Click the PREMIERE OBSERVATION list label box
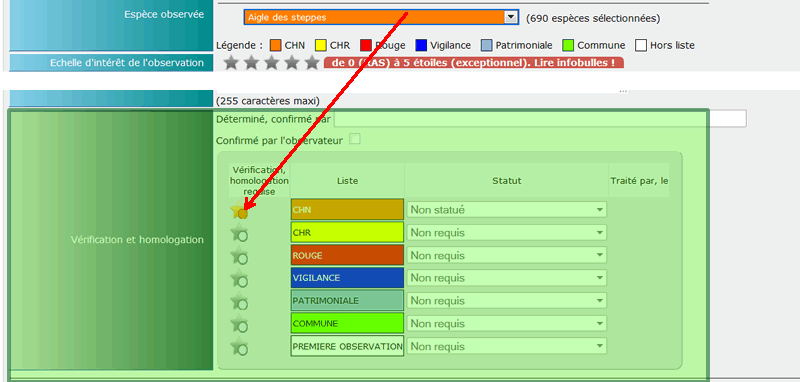The image size is (800, 382). 347,346
